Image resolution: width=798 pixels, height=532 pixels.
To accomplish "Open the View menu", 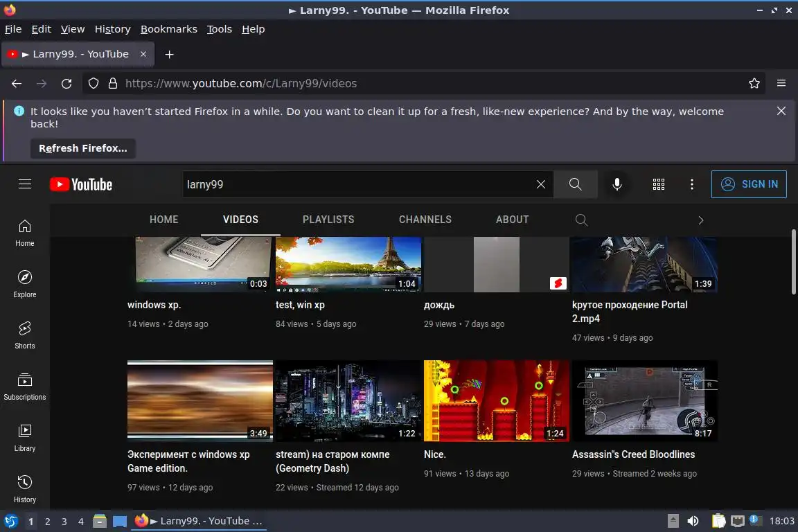I will 73,29.
